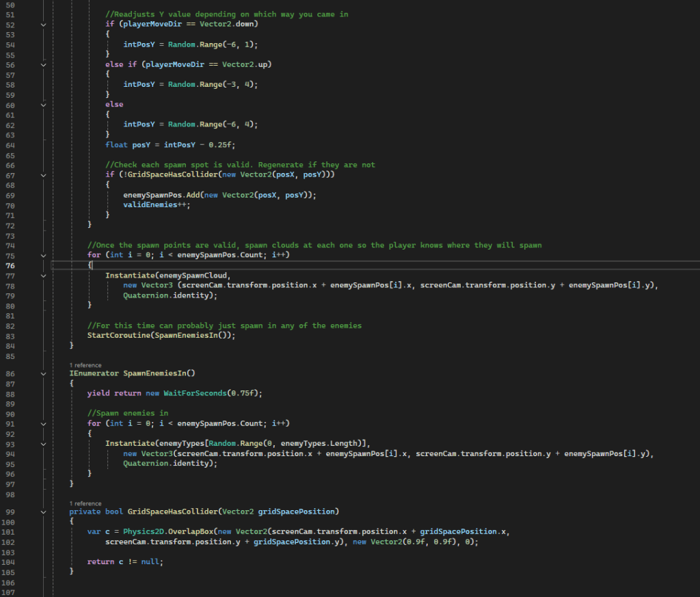Fold the else block at line 60
Image resolution: width=700 pixels, height=597 pixels.
pyautogui.click(x=44, y=105)
